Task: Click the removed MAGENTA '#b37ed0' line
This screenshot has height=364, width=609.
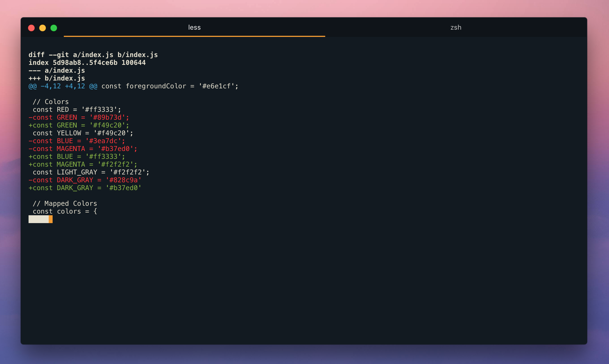Action: click(x=83, y=149)
